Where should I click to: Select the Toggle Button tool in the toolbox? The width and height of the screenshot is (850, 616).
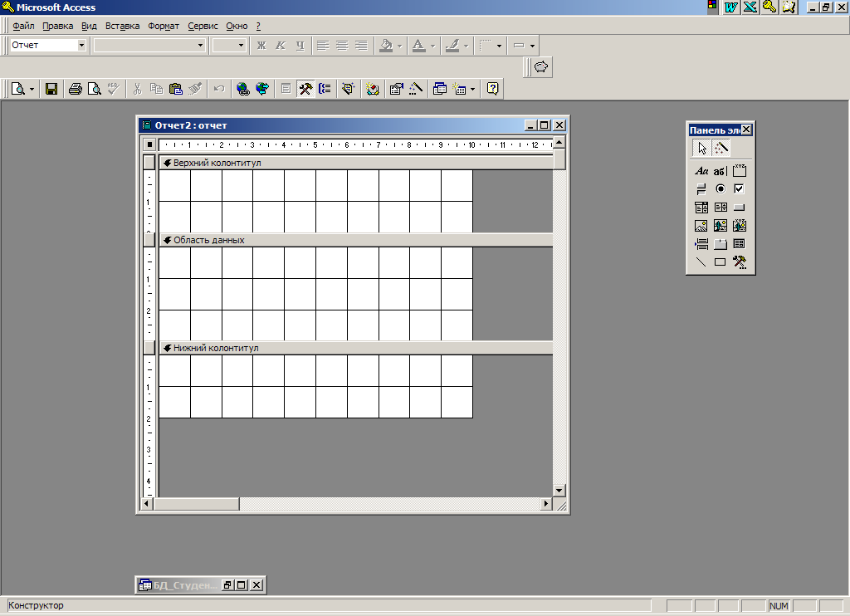pyautogui.click(x=701, y=188)
